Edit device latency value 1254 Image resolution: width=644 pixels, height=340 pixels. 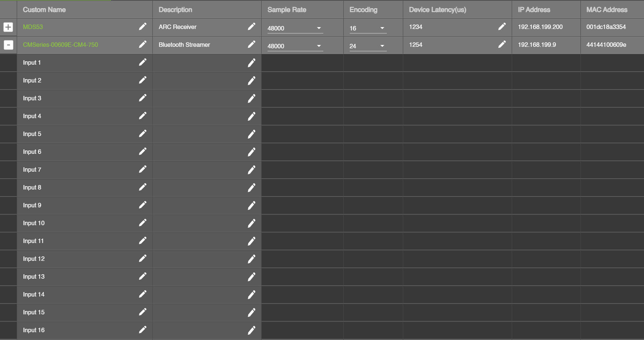tap(502, 44)
